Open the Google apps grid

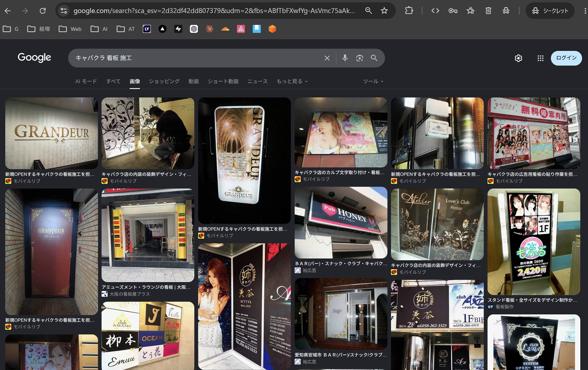click(x=540, y=58)
